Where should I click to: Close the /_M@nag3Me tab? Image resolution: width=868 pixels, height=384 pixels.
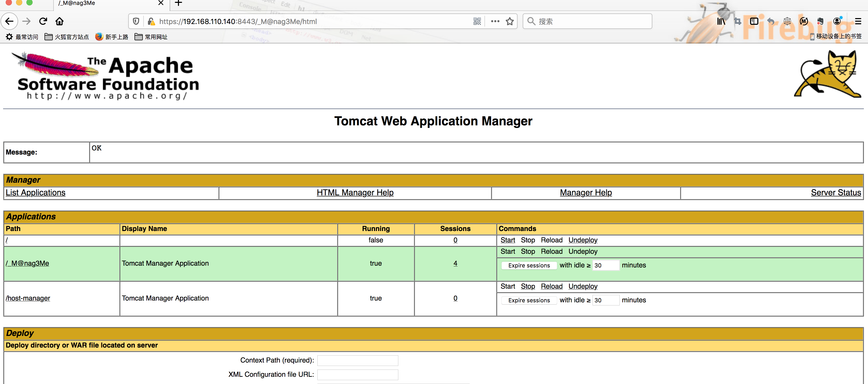(161, 3)
